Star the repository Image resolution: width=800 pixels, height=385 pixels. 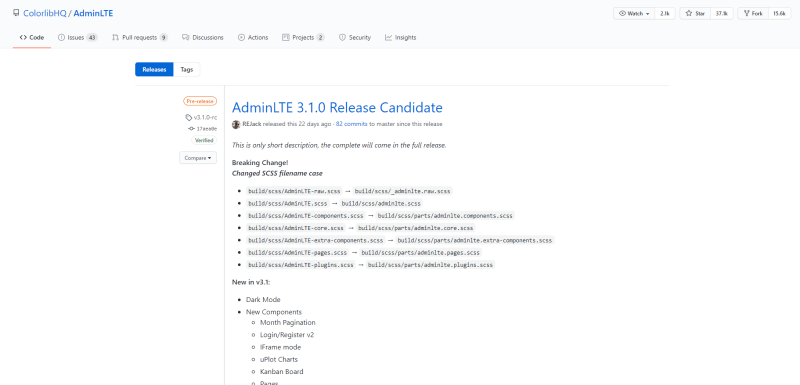click(x=695, y=14)
